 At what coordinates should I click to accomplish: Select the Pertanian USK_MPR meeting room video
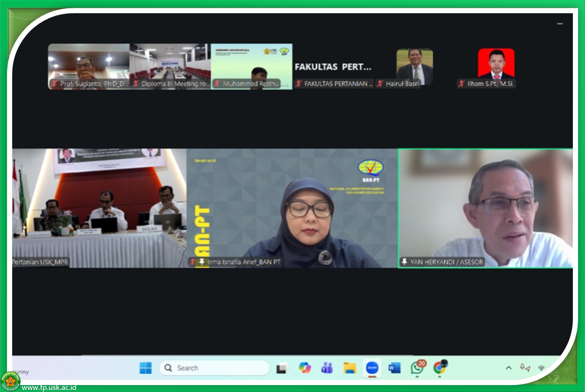point(99,208)
